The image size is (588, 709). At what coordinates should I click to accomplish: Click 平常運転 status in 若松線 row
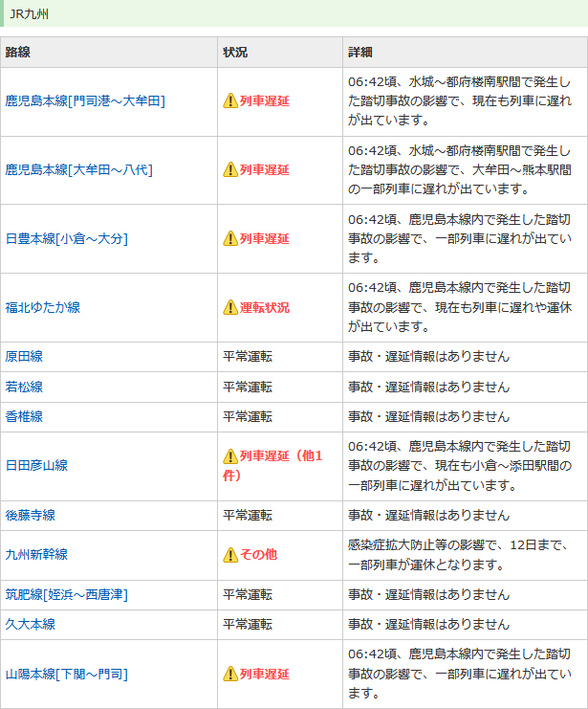248,387
